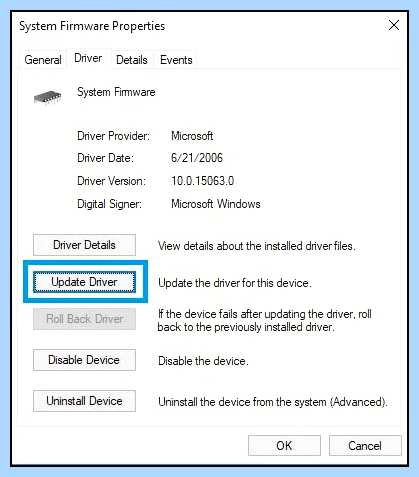Click the 'Driver Provider:' label
This screenshot has height=477, width=419.
coord(114,136)
